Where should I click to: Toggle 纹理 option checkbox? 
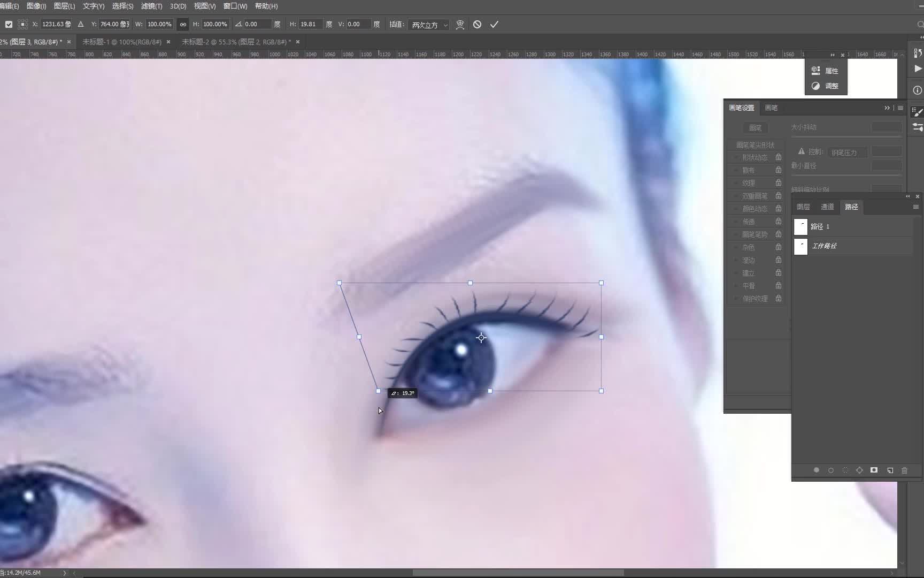coord(735,183)
